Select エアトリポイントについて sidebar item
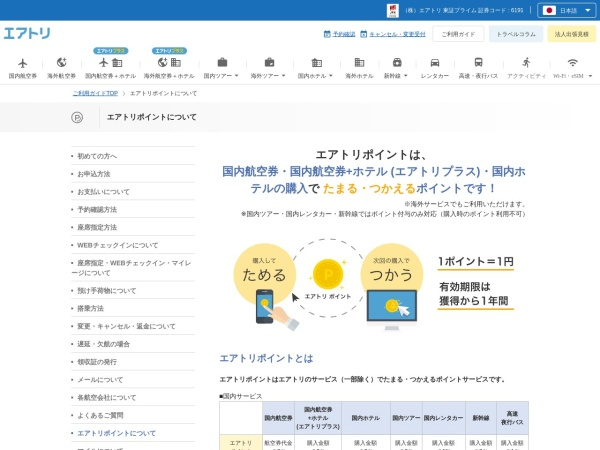This screenshot has height=450, width=600. [x=133, y=433]
